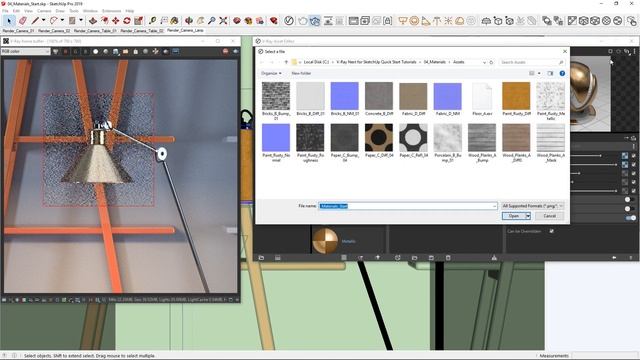Select the Paint Bucket tool

(175, 20)
